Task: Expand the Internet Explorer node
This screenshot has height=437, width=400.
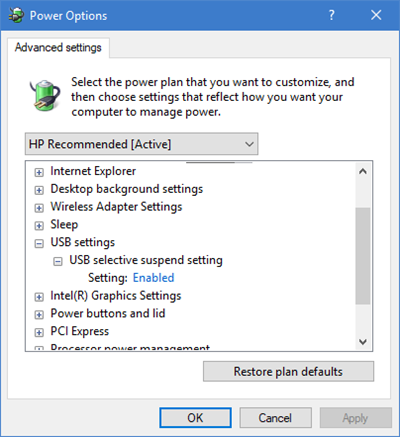Action: pyautogui.click(x=39, y=172)
